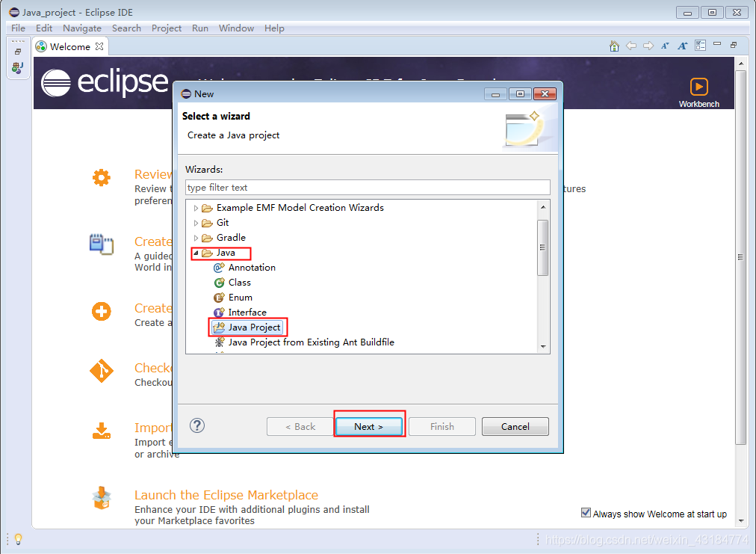Click the lightbulb tip icon in status bar
This screenshot has width=756, height=554.
(19, 538)
